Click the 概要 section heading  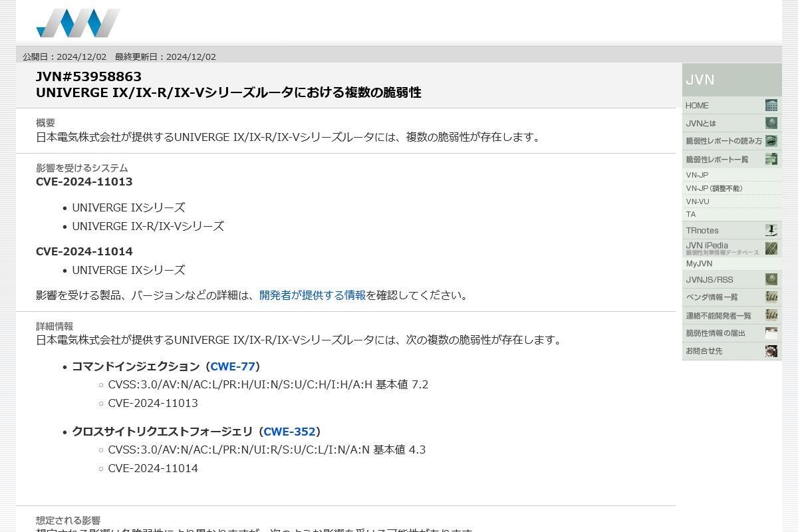45,123
